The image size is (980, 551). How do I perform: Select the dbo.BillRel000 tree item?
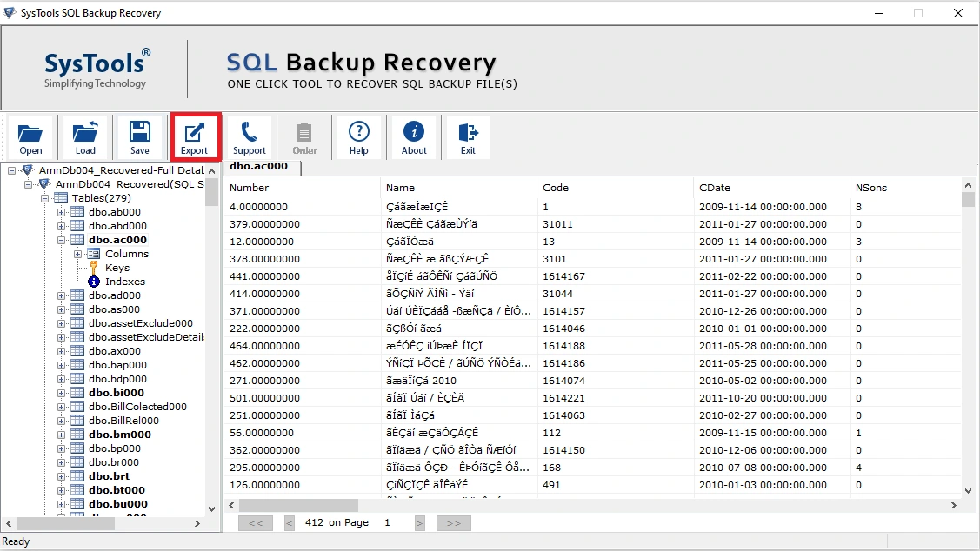point(123,421)
